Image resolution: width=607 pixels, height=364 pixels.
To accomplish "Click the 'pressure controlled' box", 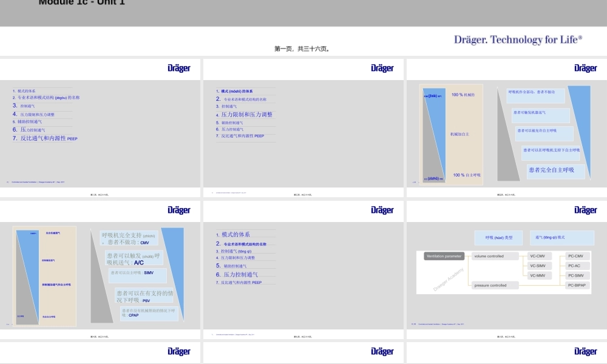I will pos(495,285).
